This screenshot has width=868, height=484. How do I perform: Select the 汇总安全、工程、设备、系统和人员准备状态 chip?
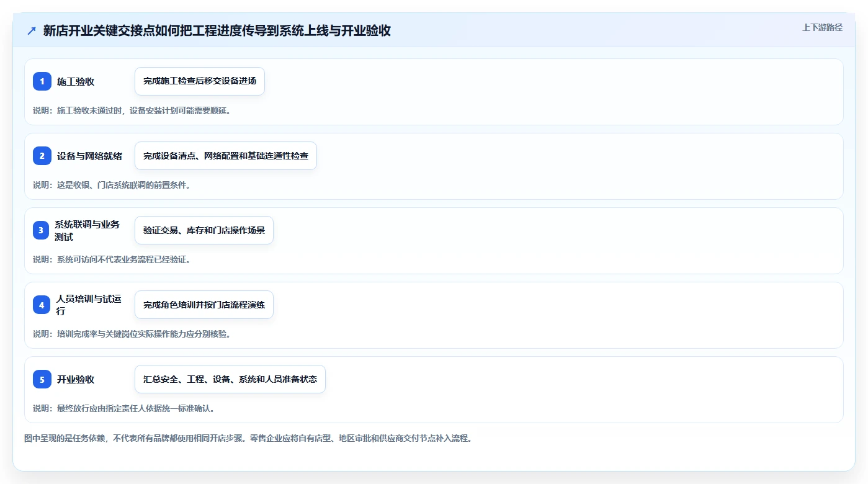(230, 379)
